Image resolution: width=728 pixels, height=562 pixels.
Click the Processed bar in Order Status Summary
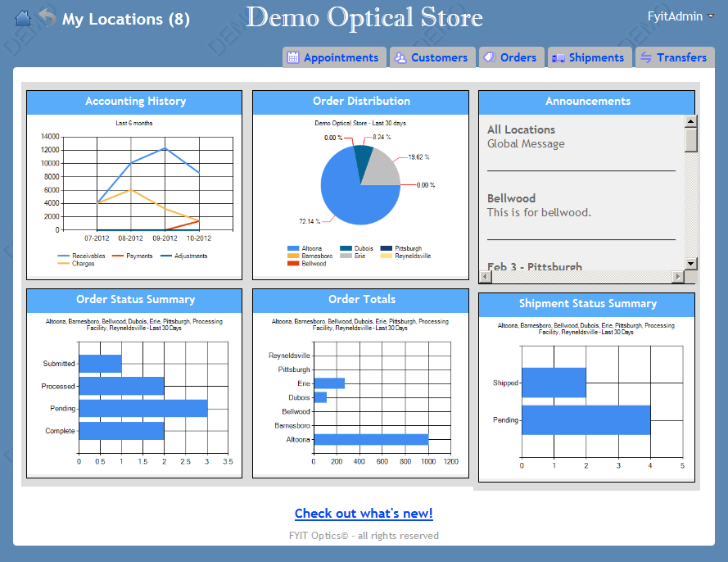[122, 386]
